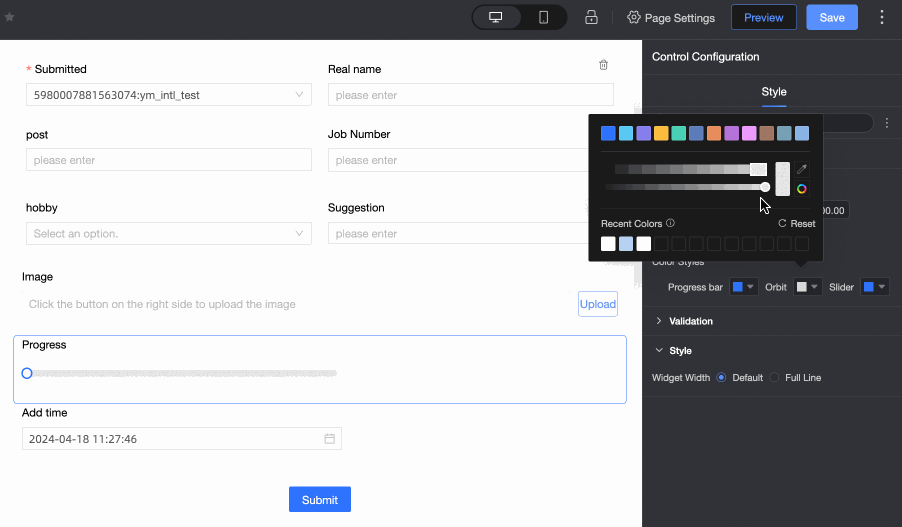
Task: Open Slider color dropdown
Action: tap(874, 287)
